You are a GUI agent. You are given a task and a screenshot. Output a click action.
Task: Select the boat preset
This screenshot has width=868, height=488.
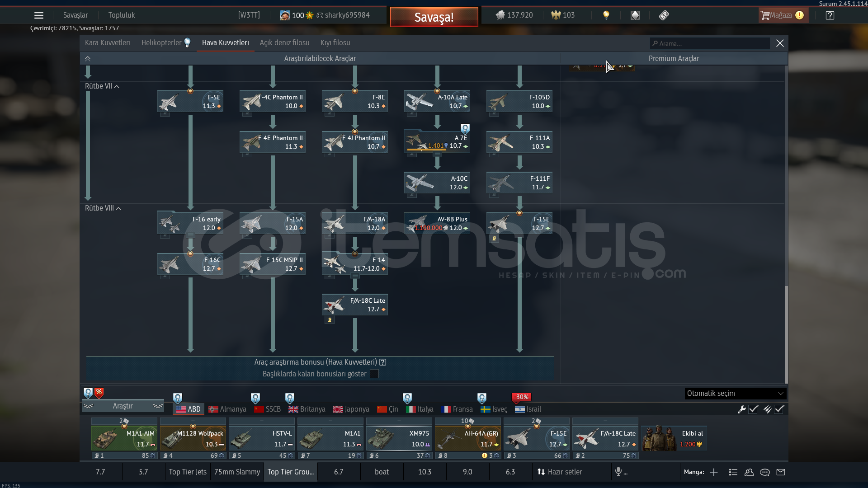pyautogui.click(x=382, y=472)
